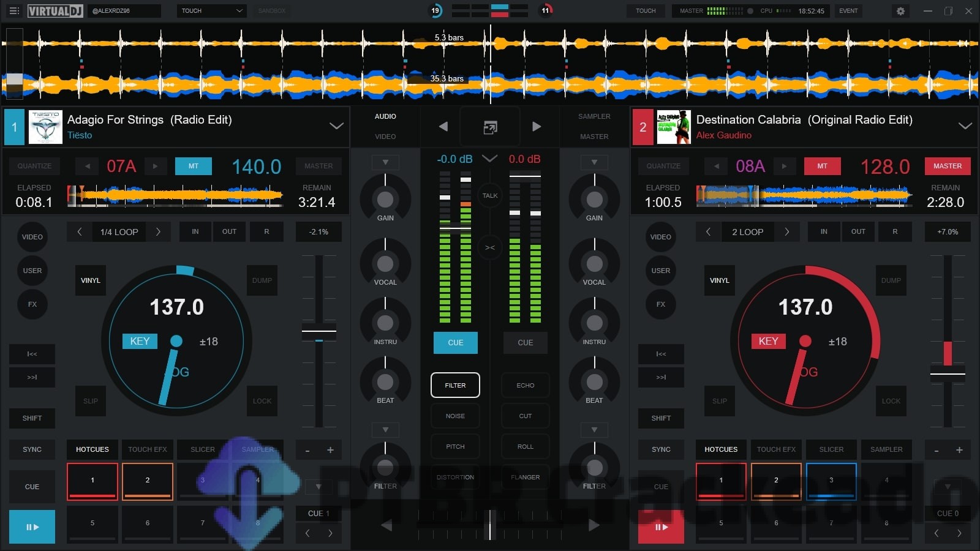
Task: Shift key down from 08A on deck 2
Action: pos(716,166)
